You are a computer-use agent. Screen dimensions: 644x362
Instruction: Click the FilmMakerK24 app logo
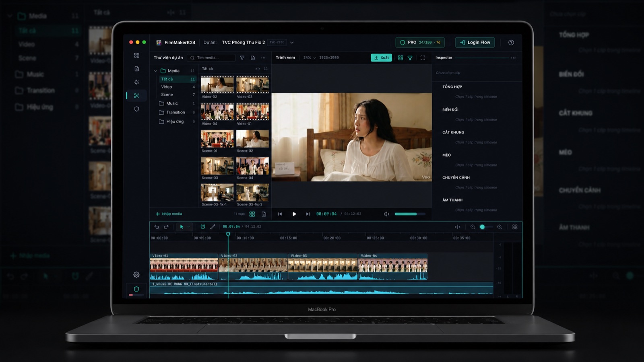159,42
